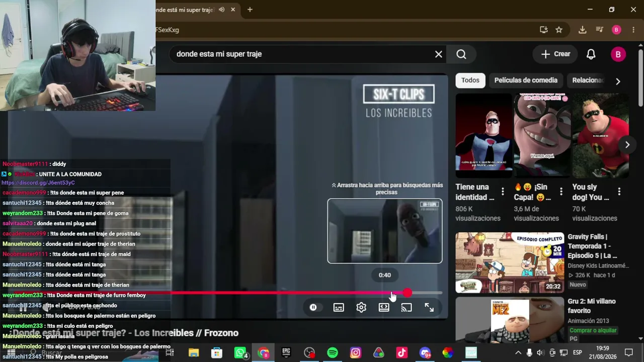
Task: Open TikTok from the taskbar
Action: pos(402,353)
